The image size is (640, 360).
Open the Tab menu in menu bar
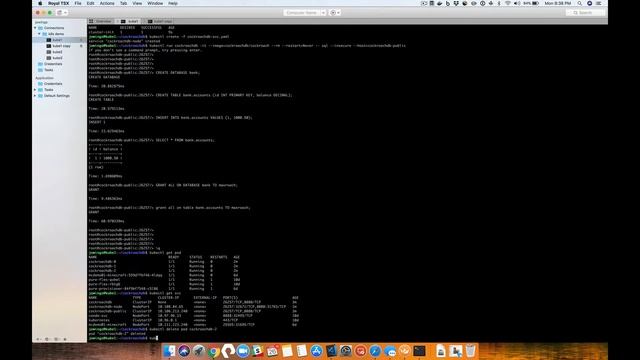(123, 3)
